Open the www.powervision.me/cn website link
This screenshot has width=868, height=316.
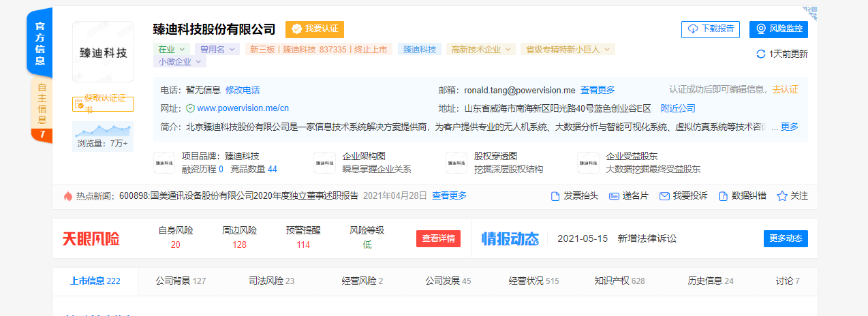click(x=243, y=108)
